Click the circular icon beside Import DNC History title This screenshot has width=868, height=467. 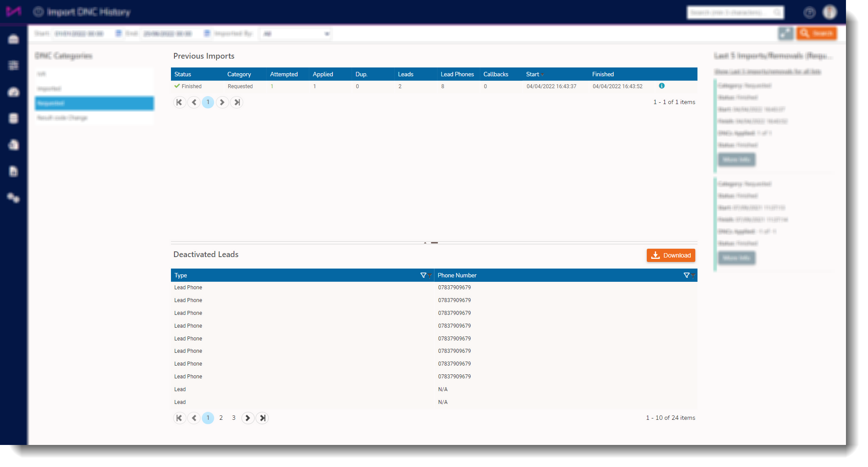pyautogui.click(x=38, y=12)
